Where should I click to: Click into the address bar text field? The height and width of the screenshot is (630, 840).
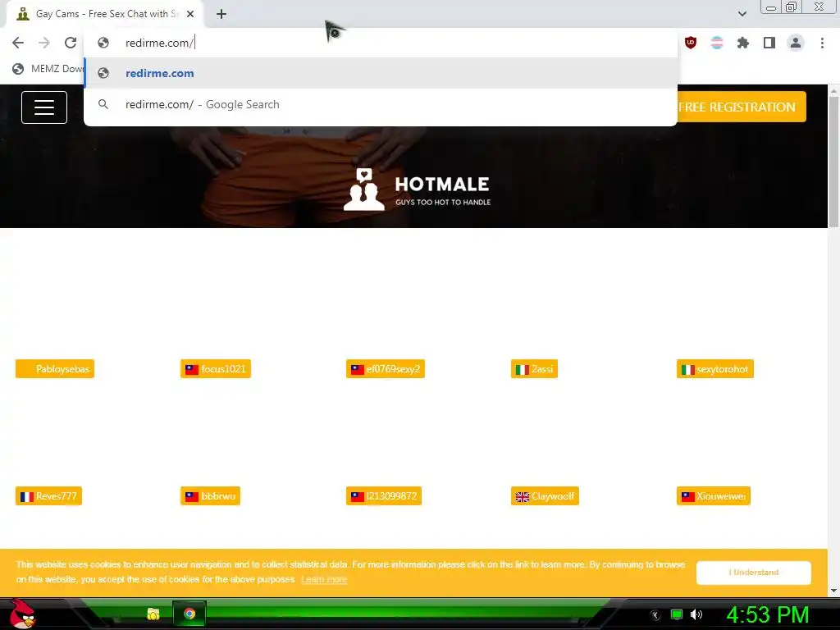click(396, 43)
